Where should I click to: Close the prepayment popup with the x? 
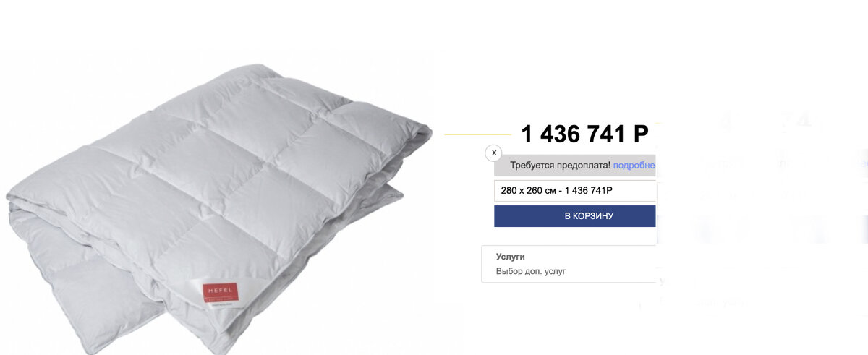(493, 153)
